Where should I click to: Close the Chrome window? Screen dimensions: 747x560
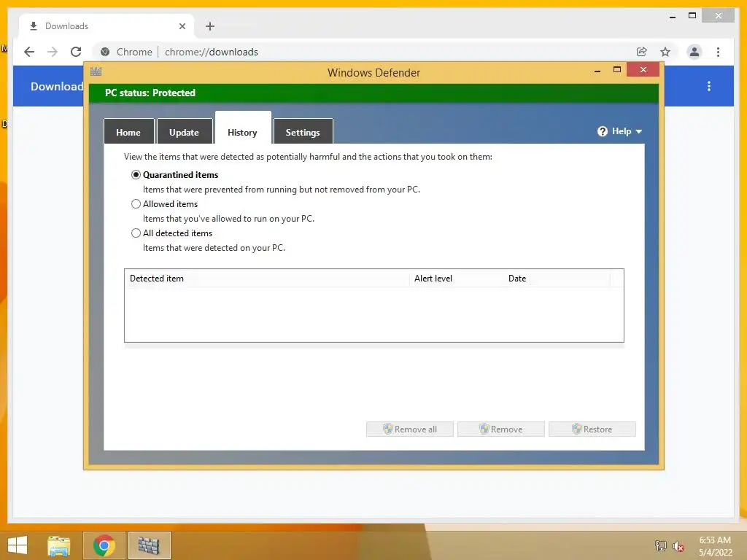click(719, 16)
